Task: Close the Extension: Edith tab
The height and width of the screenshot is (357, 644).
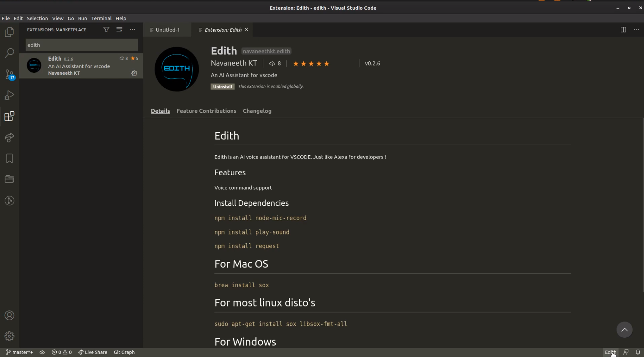Action: coord(246,30)
